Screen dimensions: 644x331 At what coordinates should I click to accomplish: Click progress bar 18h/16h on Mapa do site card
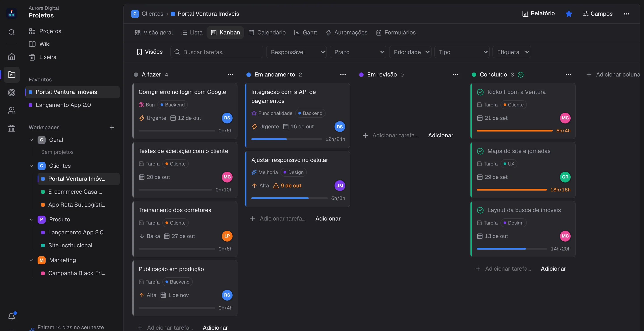pyautogui.click(x=511, y=189)
